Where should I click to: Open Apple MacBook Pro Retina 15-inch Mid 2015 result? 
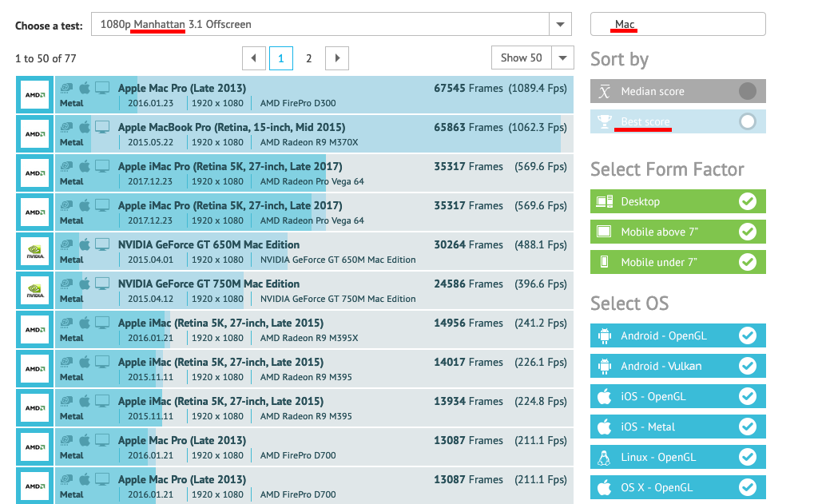tap(231, 128)
